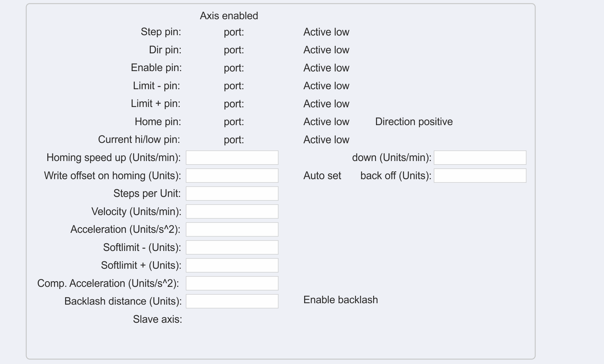Toggle Active low on the Enable pin row
604x364 pixels.
pyautogui.click(x=326, y=68)
